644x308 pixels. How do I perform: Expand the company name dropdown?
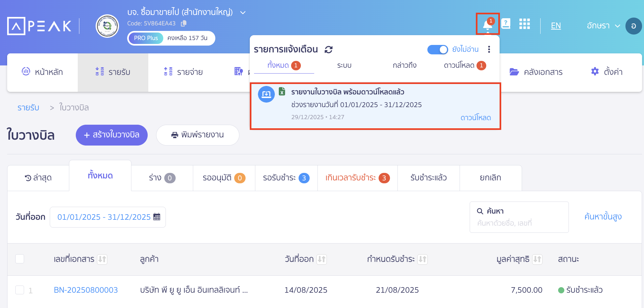coord(243,12)
